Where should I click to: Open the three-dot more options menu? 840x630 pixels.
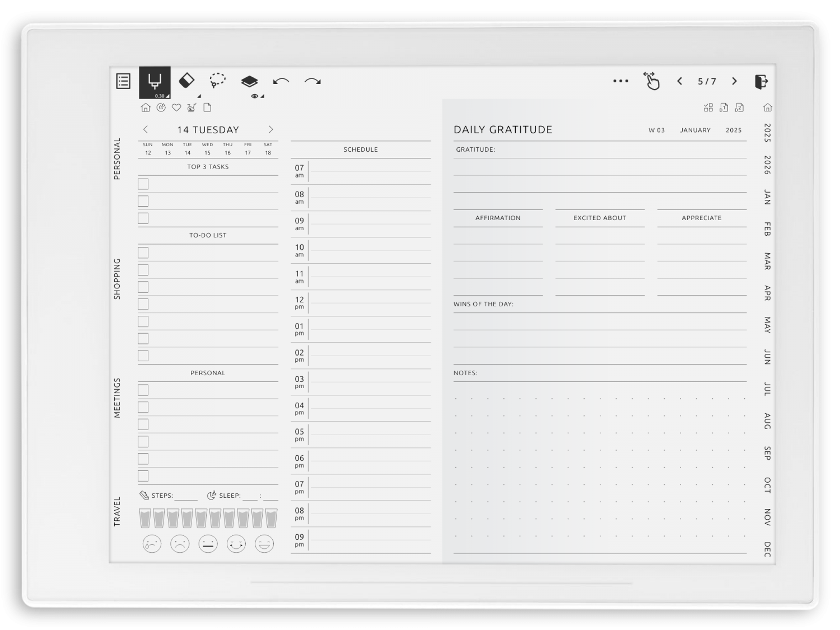coord(620,81)
